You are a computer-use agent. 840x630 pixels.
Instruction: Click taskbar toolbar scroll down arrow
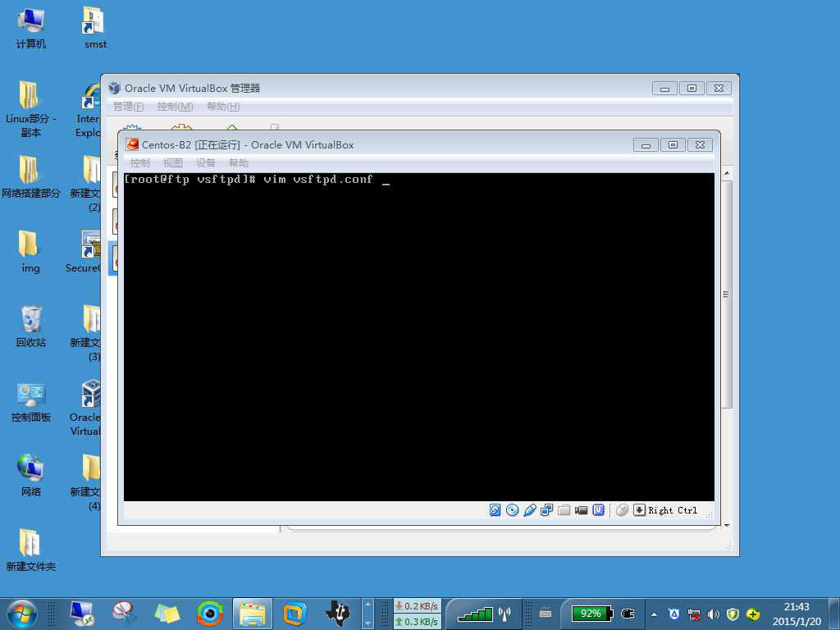pos(368,623)
